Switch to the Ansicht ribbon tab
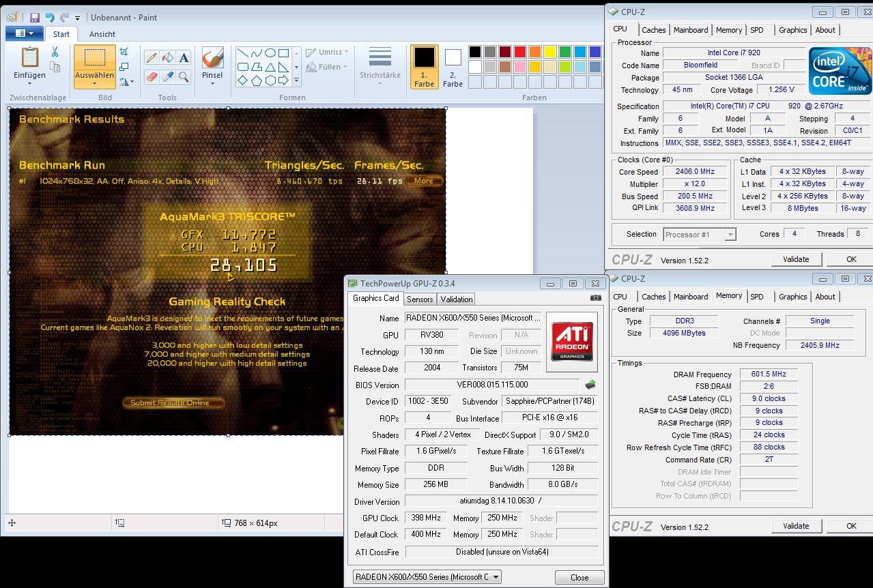This screenshot has width=873, height=588. click(102, 34)
